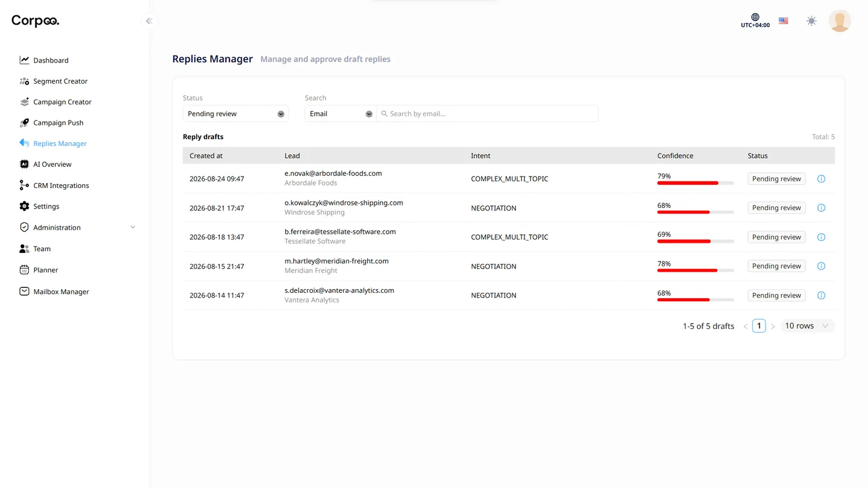Screen dimensions: 868x488
Task: Open the Team page
Action: click(x=35, y=249)
